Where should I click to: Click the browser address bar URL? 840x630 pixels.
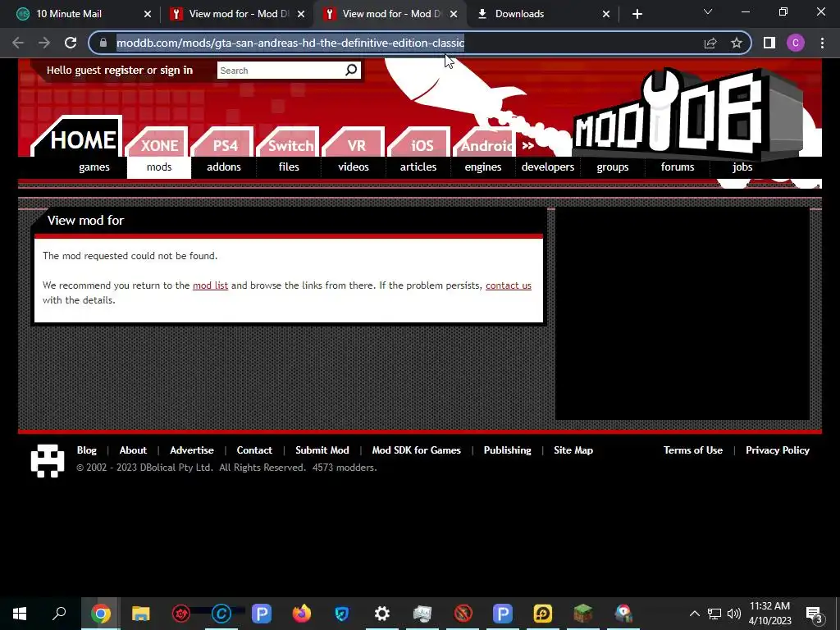coord(290,43)
